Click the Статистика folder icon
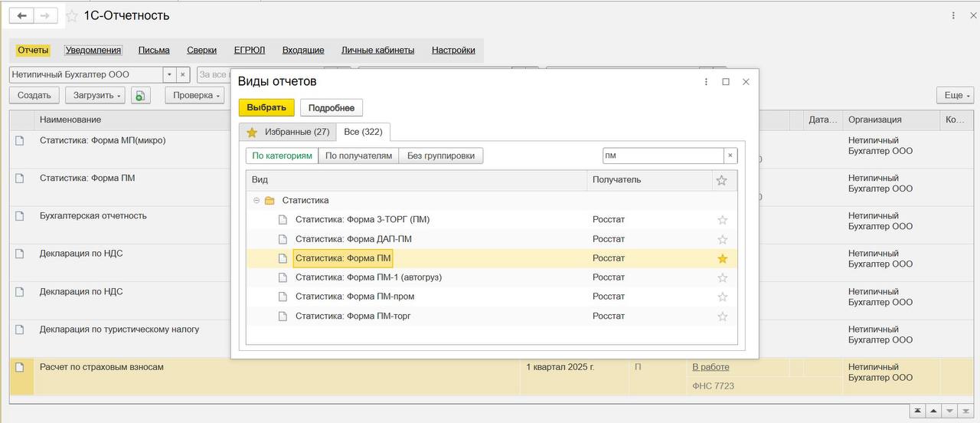This screenshot has height=423, width=980. click(x=269, y=201)
